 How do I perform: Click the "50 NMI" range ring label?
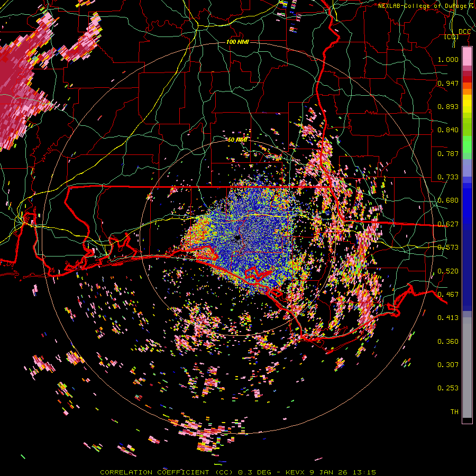[x=237, y=140]
